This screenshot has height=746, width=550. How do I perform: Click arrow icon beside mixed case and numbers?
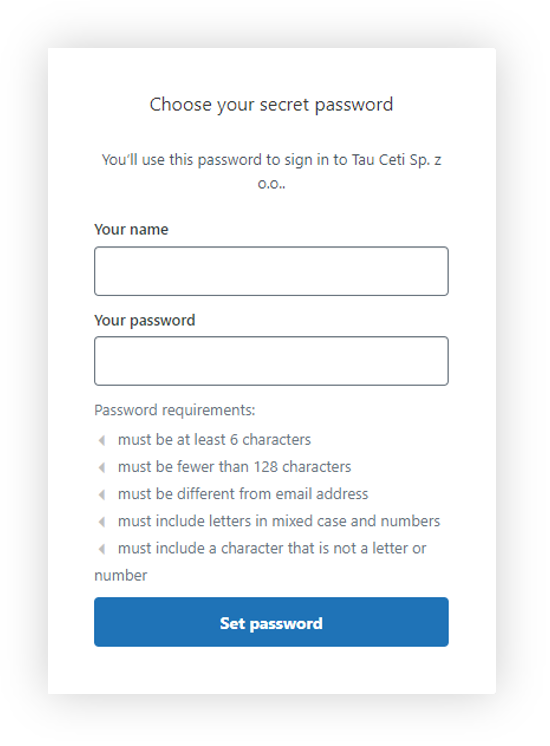[x=102, y=522]
